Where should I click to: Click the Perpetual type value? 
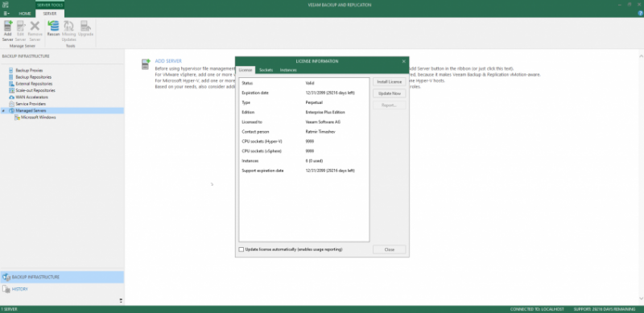point(314,102)
